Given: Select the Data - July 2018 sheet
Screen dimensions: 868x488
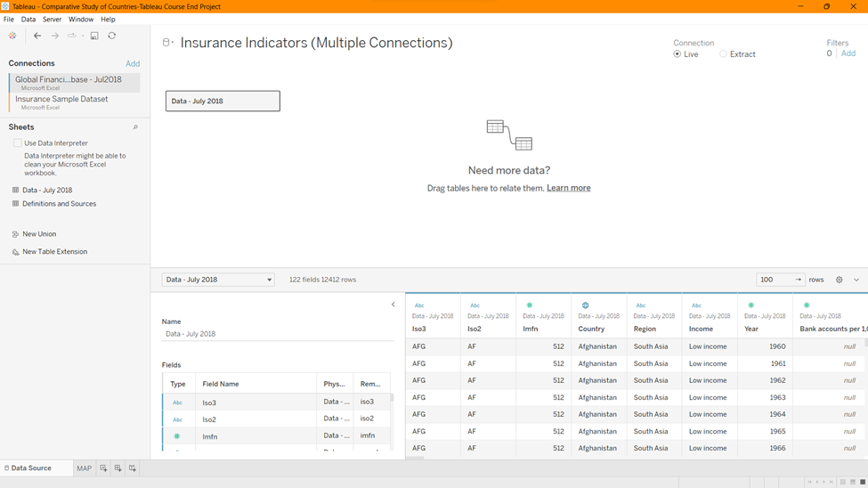Looking at the screenshot, I should 47,190.
